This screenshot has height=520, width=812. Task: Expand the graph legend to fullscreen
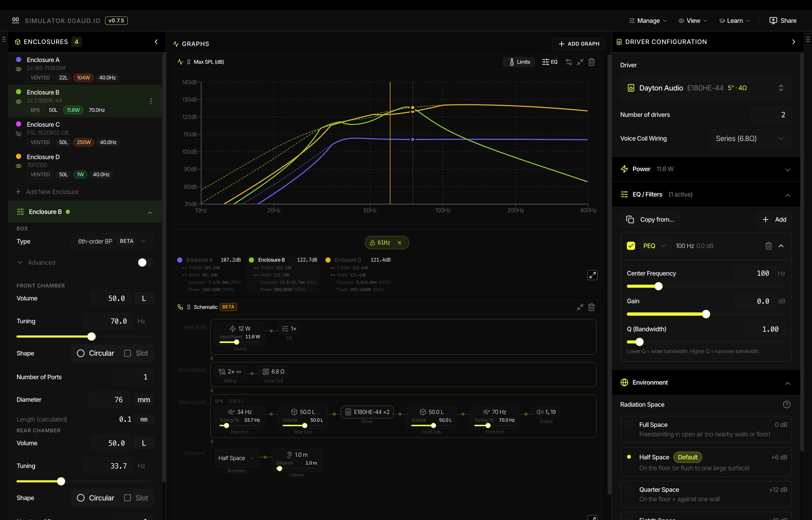pos(593,275)
